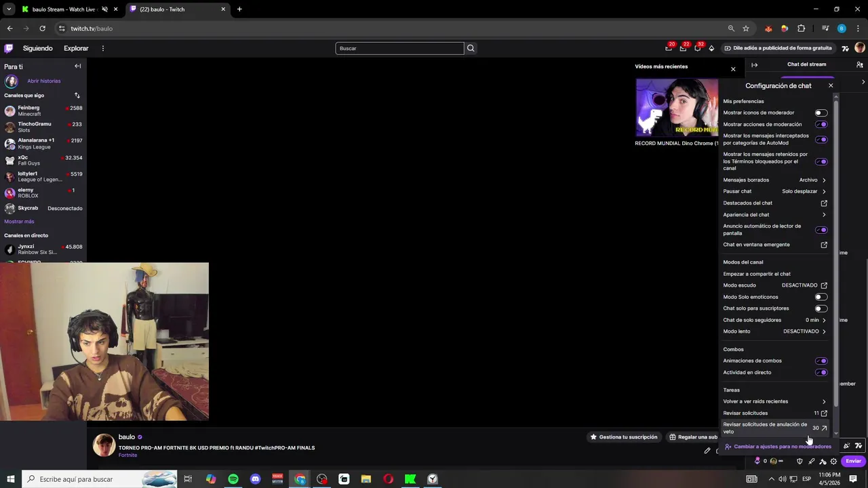Screen dimensions: 868x488
Task: Enable Chat solo para suscriptores
Action: pyautogui.click(x=821, y=308)
